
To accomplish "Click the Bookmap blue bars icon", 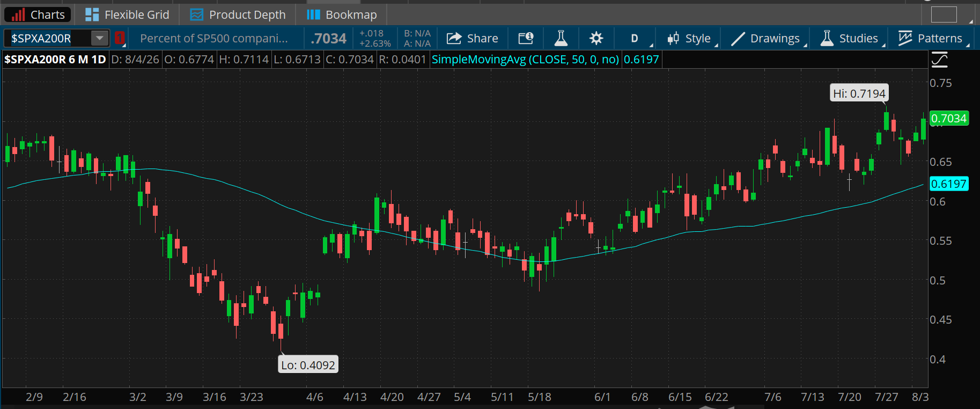I will click(313, 14).
